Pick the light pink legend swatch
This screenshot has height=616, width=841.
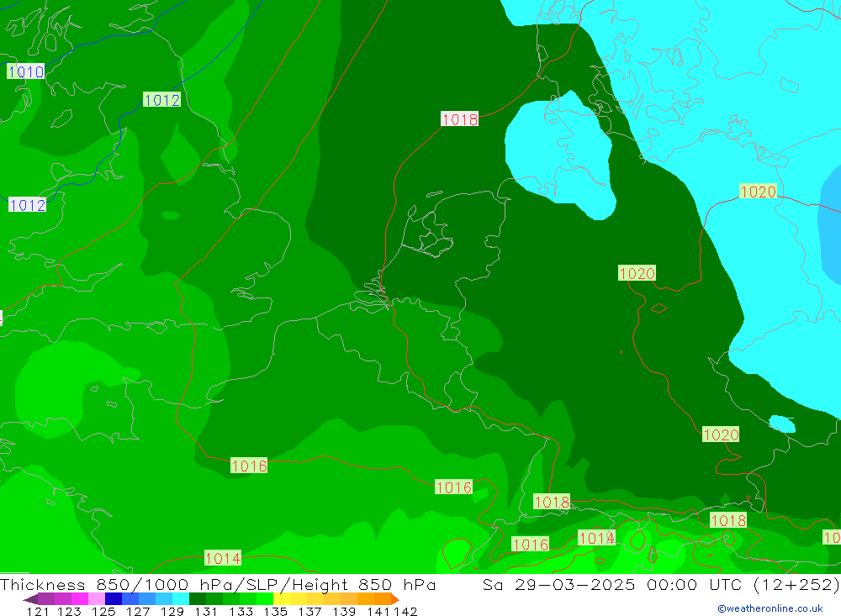pos(97,599)
